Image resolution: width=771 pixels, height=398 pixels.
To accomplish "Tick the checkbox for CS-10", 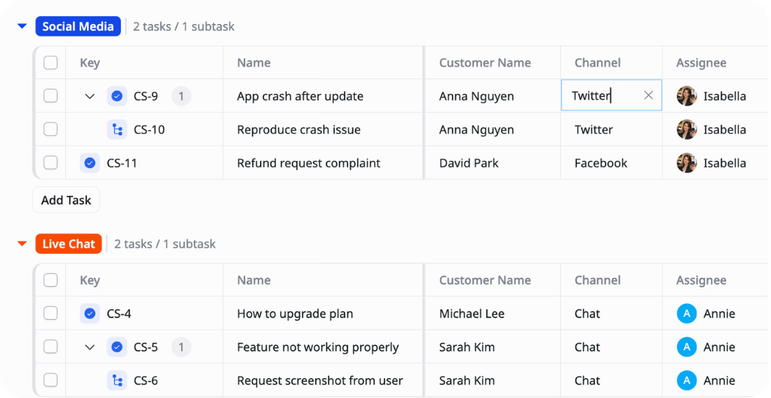I will click(51, 129).
